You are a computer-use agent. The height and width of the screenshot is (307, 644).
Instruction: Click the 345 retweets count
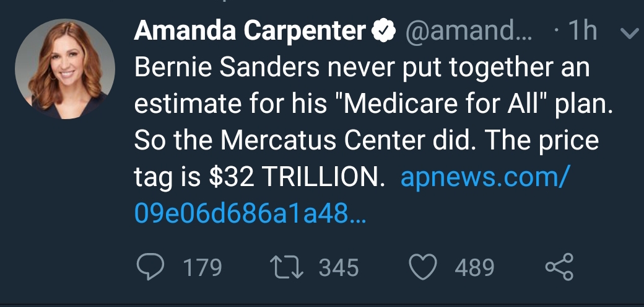pos(339,268)
